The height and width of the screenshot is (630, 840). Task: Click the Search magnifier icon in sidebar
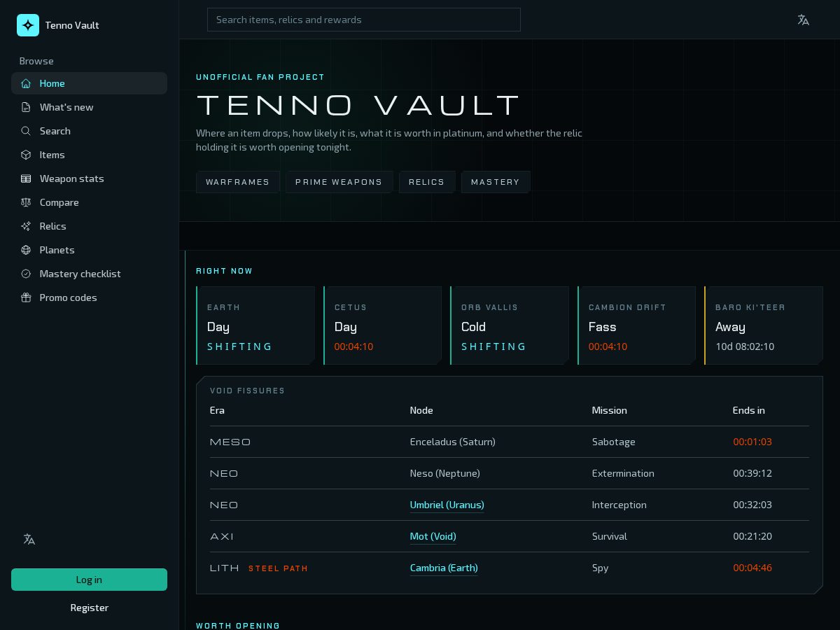point(26,131)
